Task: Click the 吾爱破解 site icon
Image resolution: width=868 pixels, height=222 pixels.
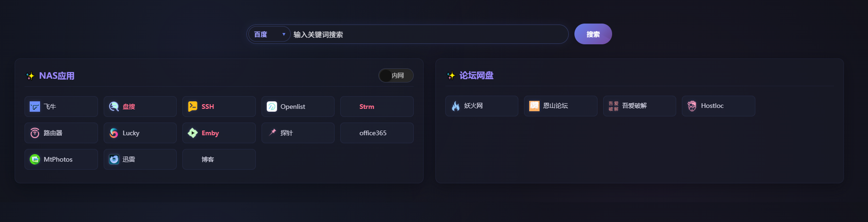Action: click(613, 106)
